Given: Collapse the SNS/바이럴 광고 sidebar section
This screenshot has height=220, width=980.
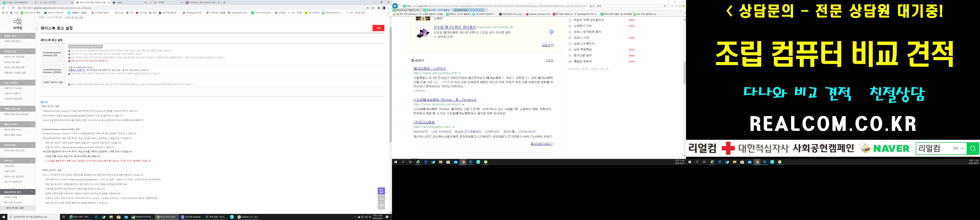Looking at the screenshot, I should pos(32,192).
